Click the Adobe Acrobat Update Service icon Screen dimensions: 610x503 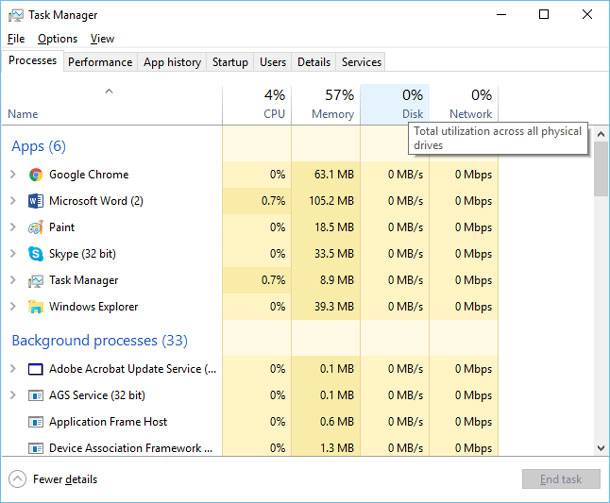pos(35,369)
